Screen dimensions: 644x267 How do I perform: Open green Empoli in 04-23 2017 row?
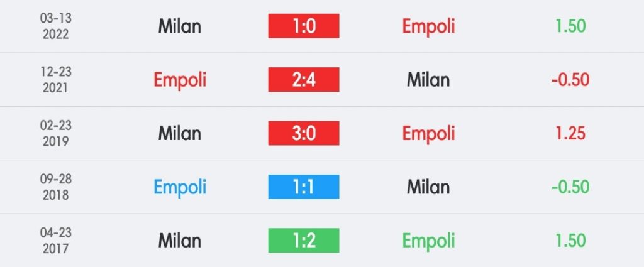tap(428, 241)
